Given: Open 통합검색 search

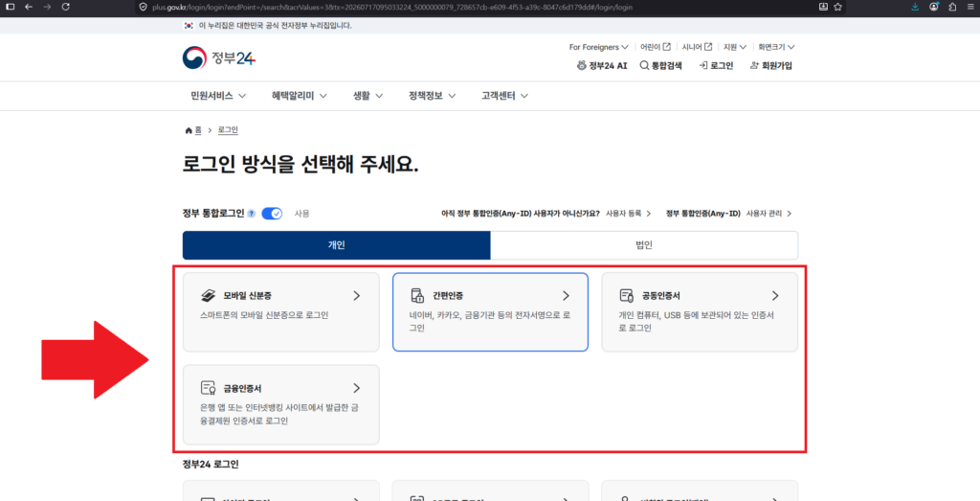Looking at the screenshot, I should click(660, 65).
